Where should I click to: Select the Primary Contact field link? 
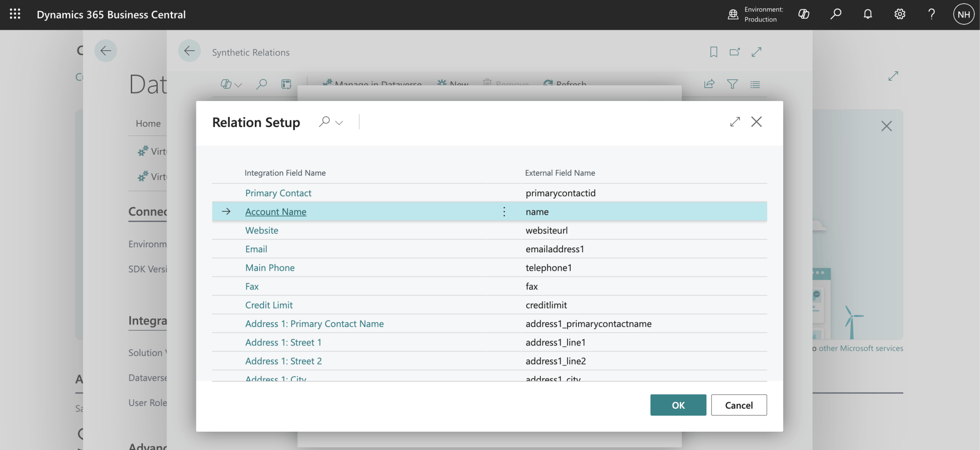tap(278, 193)
